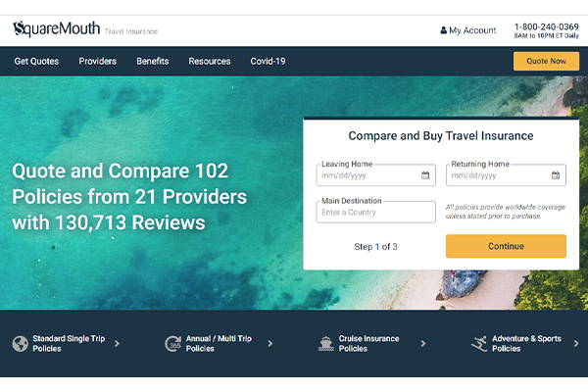588x392 pixels.
Task: Click the globe icon for Standard Single Trip
Action: (x=21, y=343)
